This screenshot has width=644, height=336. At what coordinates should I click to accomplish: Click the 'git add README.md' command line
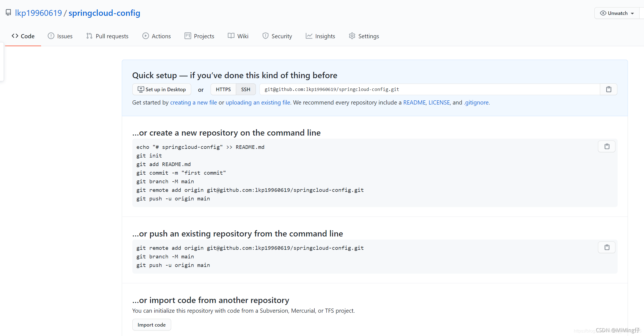tap(163, 164)
